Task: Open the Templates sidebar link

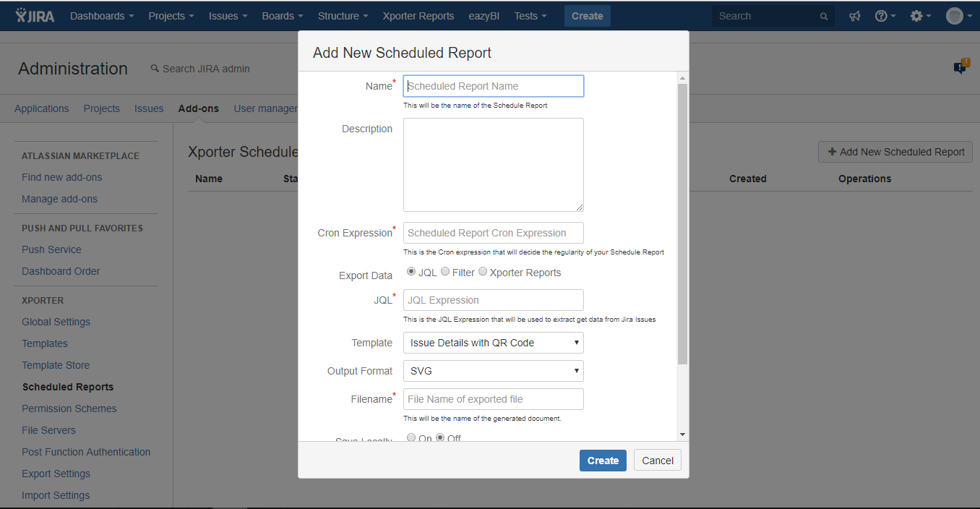Action: (45, 343)
